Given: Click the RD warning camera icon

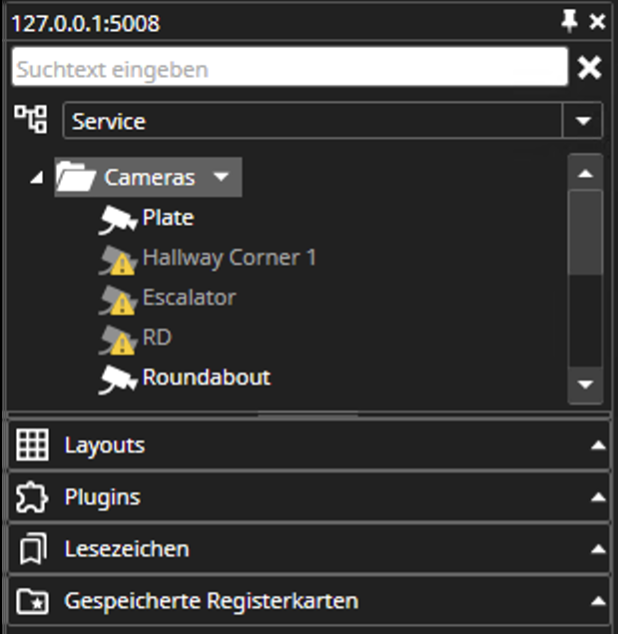Looking at the screenshot, I should click(118, 340).
